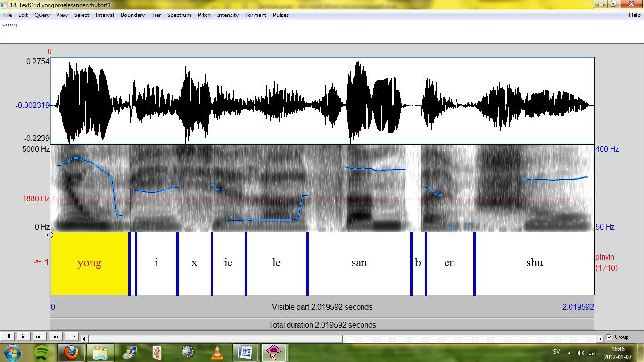644x362 pixels.
Task: Select the 'en' interval
Action: pyautogui.click(x=450, y=263)
